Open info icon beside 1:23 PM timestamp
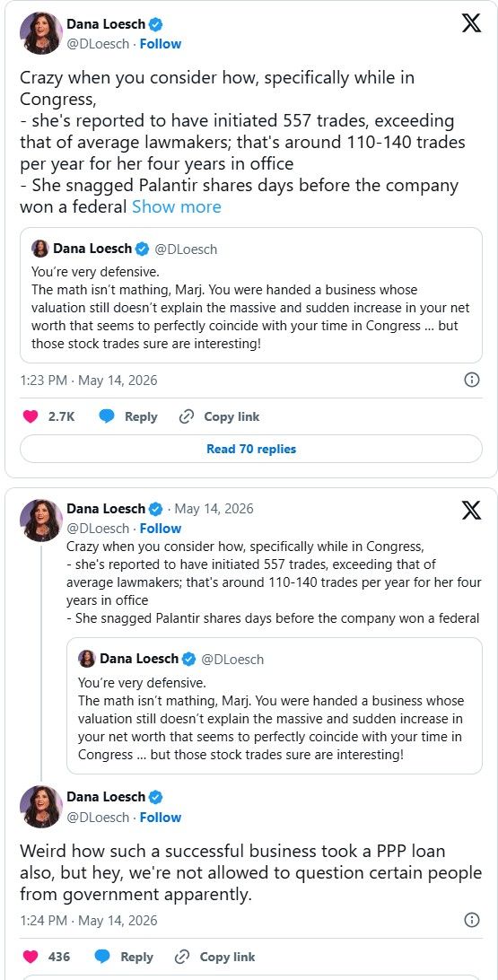The width and height of the screenshot is (498, 980). pyautogui.click(x=472, y=380)
